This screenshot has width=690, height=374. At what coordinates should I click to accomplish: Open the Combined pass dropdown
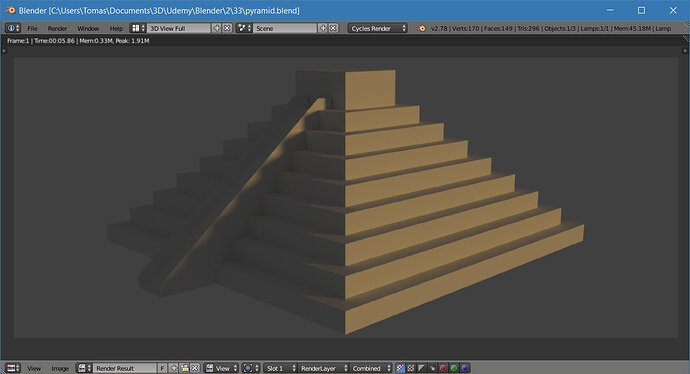[x=371, y=368]
